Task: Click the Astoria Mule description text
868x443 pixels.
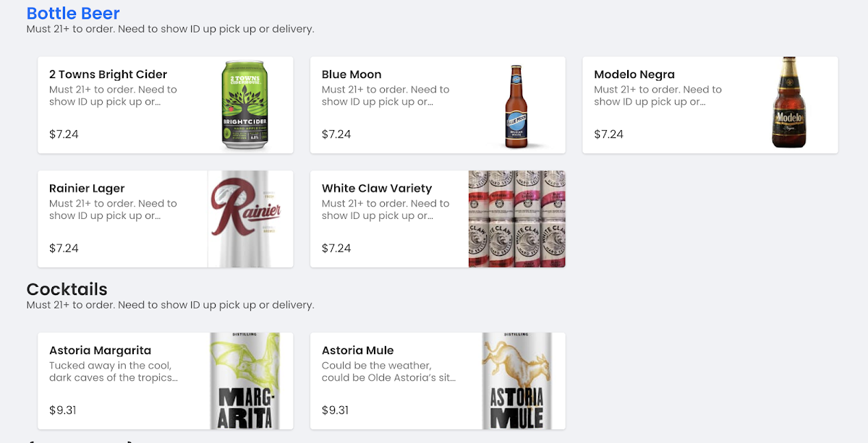Action: [389, 371]
